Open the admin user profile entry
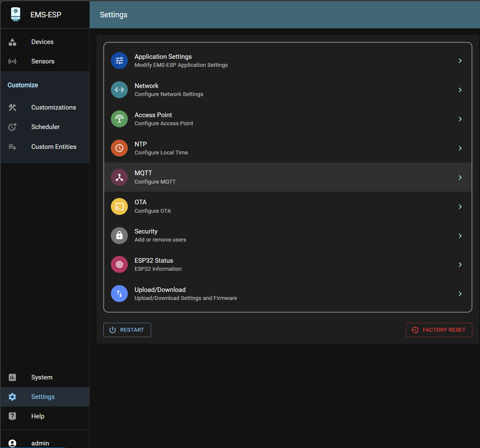This screenshot has height=448, width=480. tap(40, 443)
